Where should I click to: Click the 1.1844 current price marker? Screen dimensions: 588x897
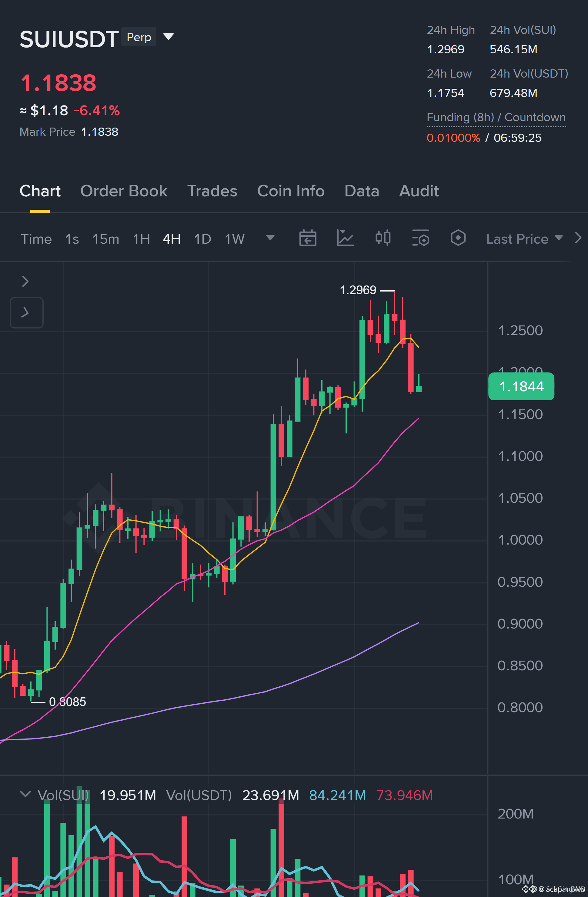click(x=521, y=386)
